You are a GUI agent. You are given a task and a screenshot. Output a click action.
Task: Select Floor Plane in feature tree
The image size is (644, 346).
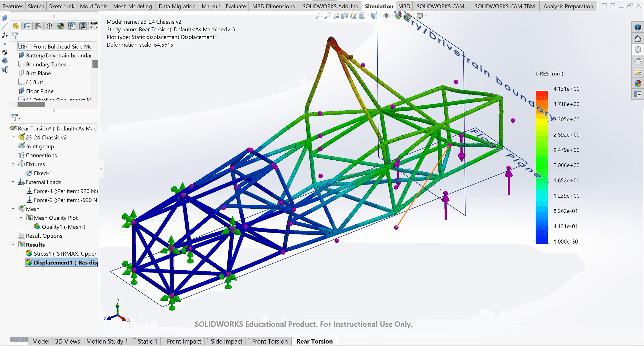pos(36,91)
